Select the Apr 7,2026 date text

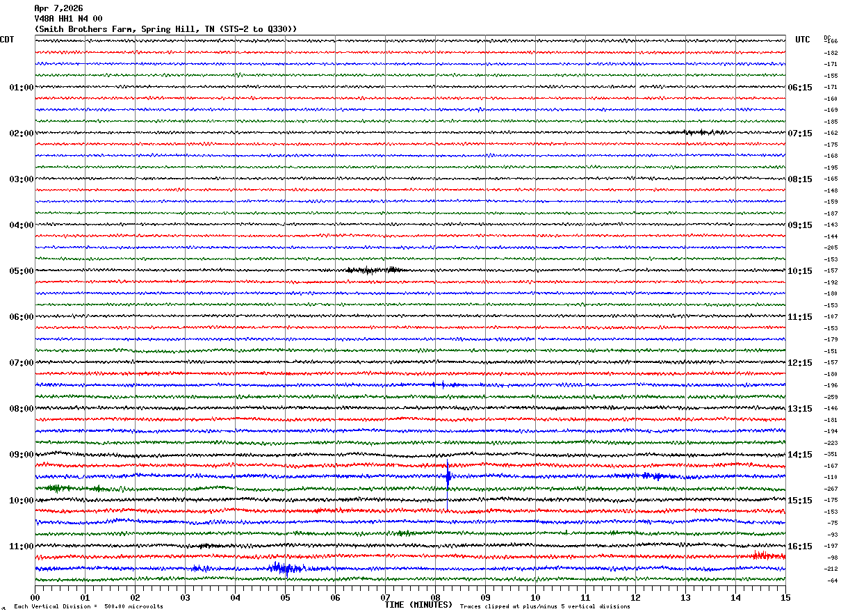click(58, 8)
